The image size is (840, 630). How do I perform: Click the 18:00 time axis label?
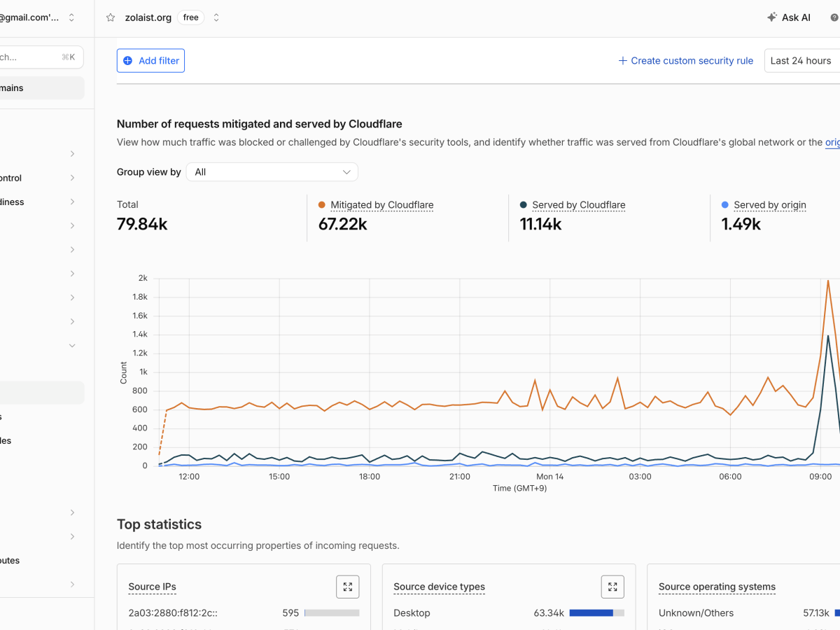click(x=370, y=476)
